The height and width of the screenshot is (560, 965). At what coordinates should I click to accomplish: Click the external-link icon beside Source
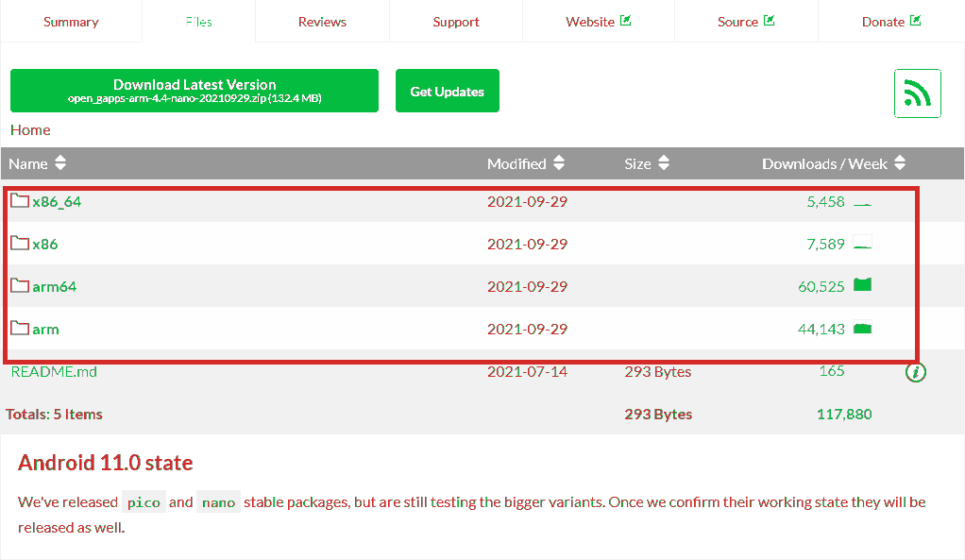pyautogui.click(x=769, y=21)
